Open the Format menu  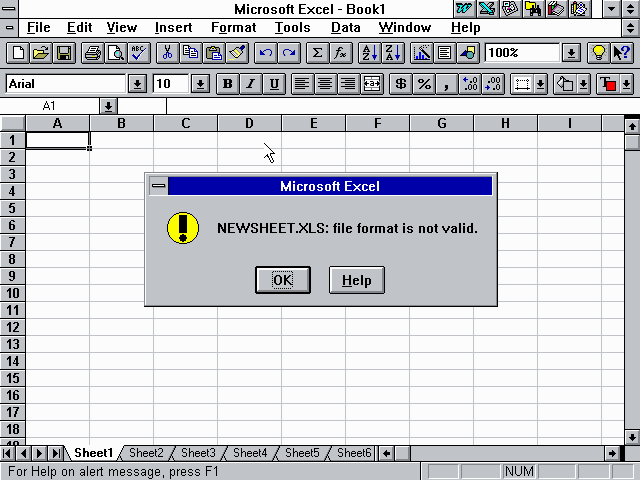[x=233, y=27]
